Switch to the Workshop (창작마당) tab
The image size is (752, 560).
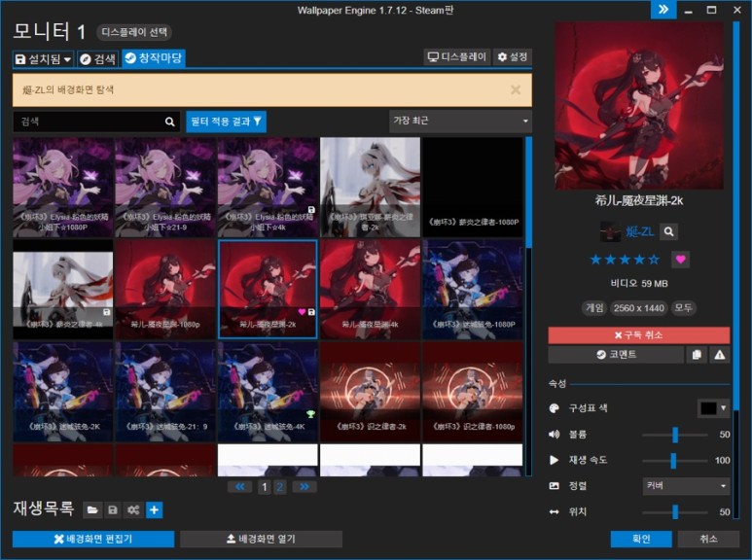(x=154, y=58)
